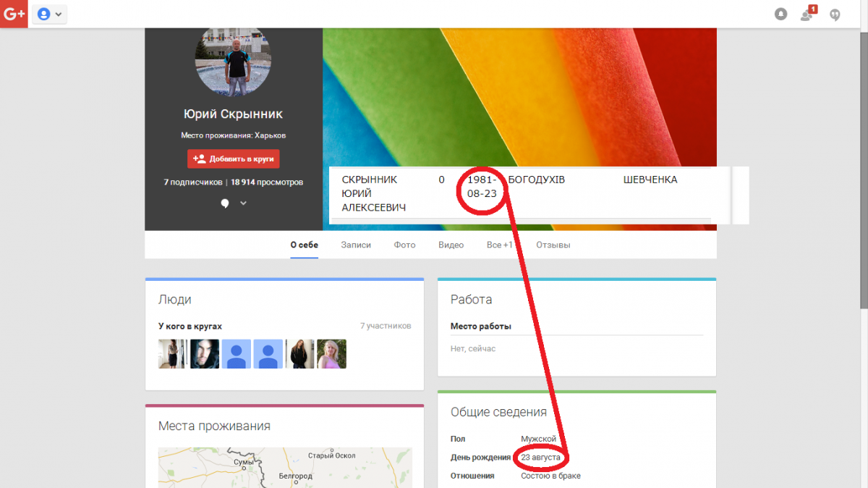The image size is (868, 488).
Task: Open the "Фото" tab
Action: [x=404, y=245]
